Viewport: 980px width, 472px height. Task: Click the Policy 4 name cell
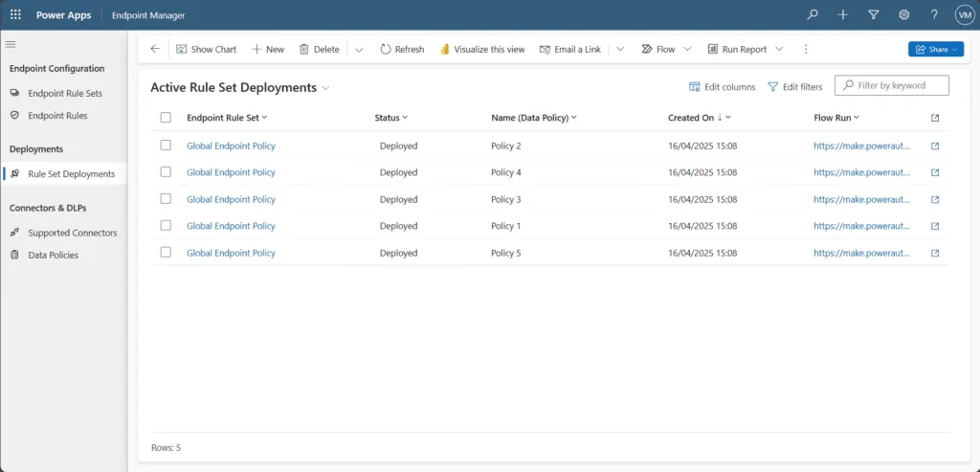click(x=506, y=172)
